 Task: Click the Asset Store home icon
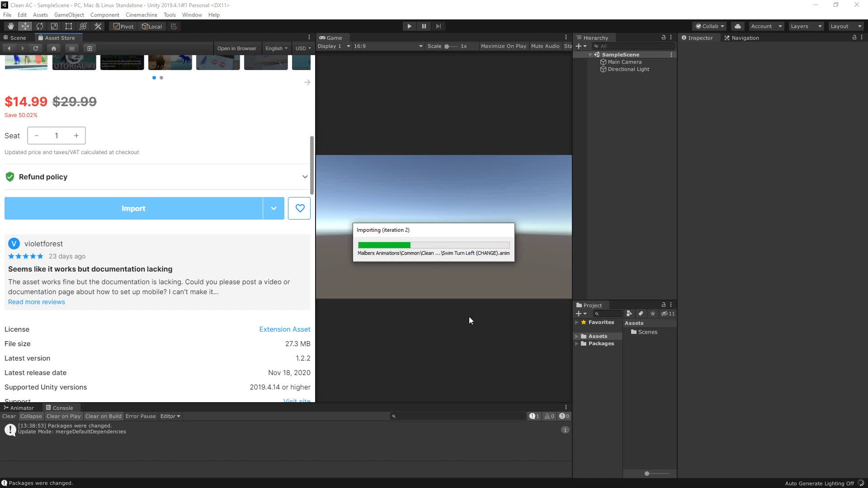54,48
